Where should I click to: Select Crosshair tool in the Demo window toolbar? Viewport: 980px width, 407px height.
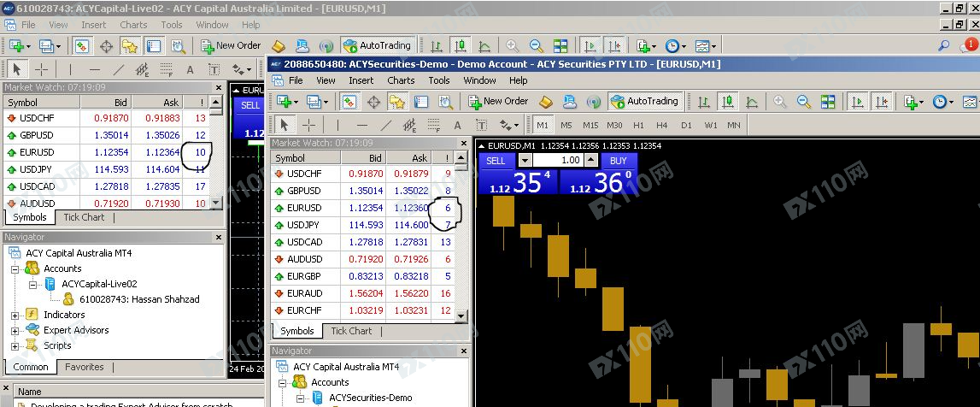(309, 126)
